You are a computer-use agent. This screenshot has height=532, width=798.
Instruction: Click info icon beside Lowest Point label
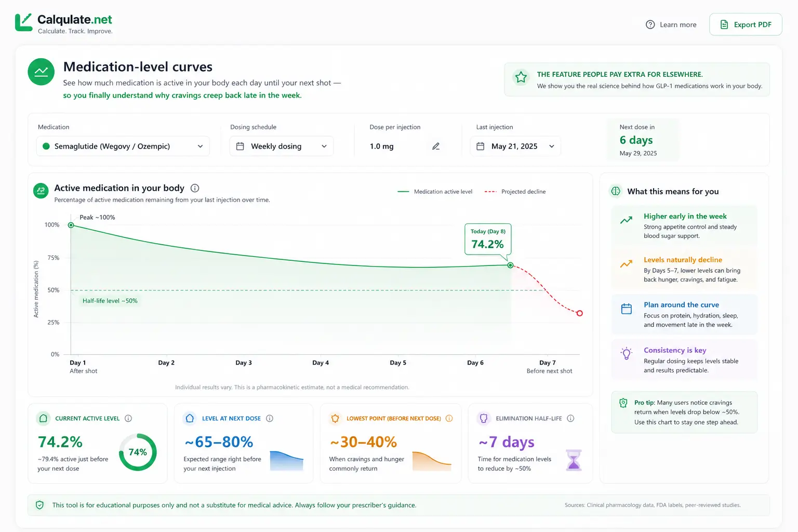[x=449, y=418]
